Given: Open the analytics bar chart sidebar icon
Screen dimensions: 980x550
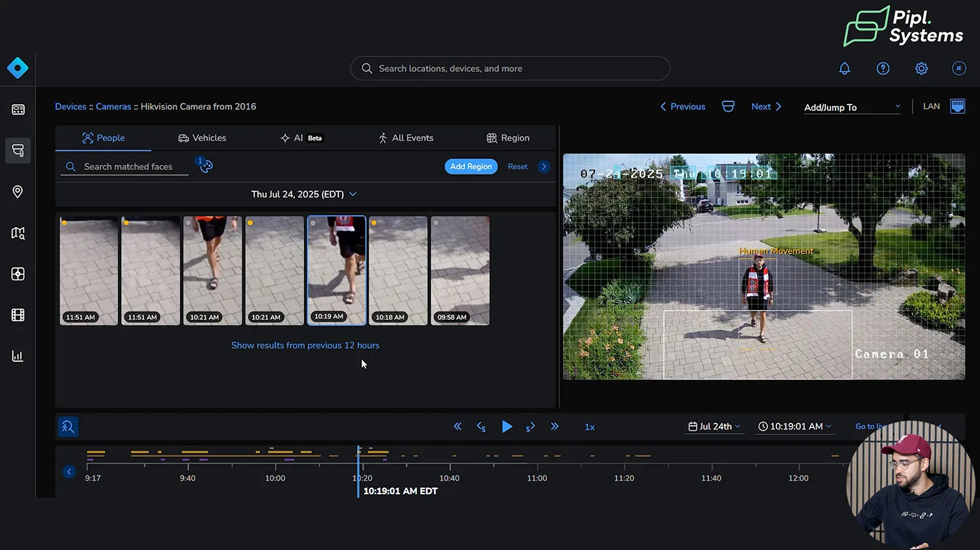Looking at the screenshot, I should [17, 356].
